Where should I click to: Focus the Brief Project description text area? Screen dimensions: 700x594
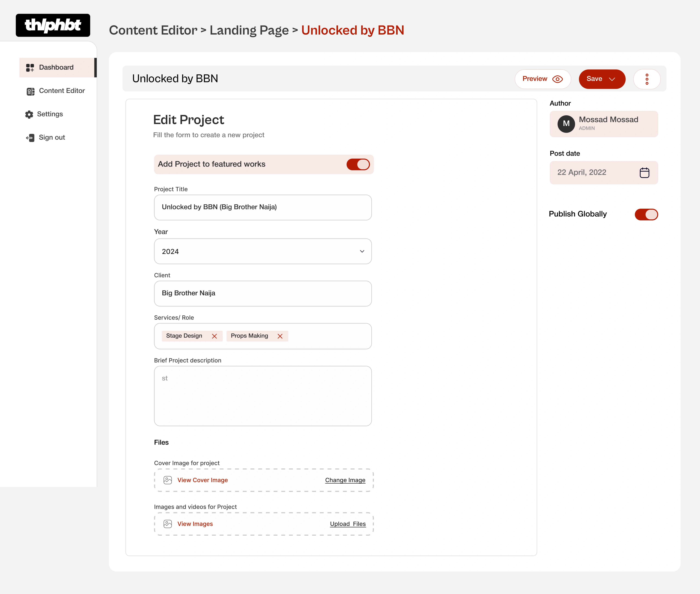coord(262,396)
